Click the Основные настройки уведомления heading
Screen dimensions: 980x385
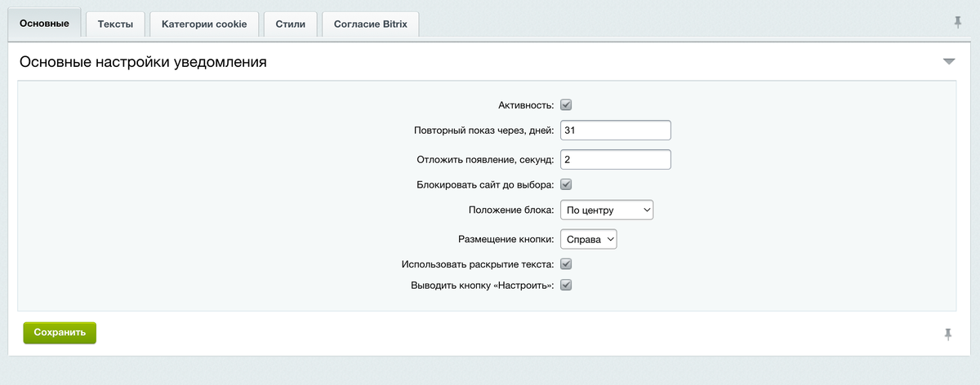(x=143, y=62)
